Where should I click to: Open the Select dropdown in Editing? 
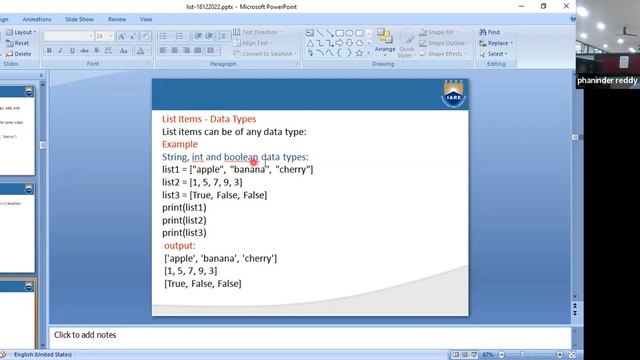[493, 53]
